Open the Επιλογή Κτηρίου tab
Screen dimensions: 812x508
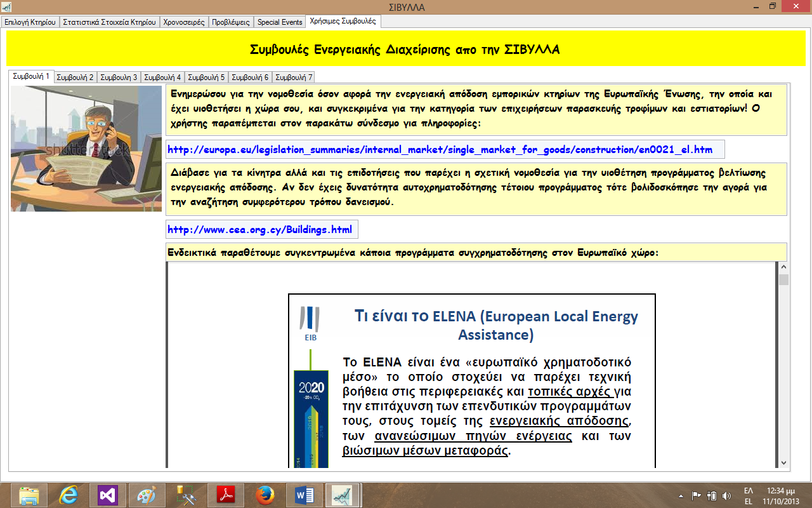click(x=30, y=22)
